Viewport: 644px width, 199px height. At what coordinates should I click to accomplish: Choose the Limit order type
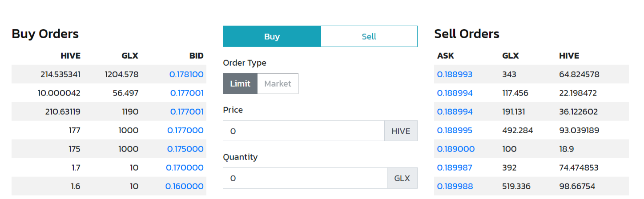click(x=240, y=84)
